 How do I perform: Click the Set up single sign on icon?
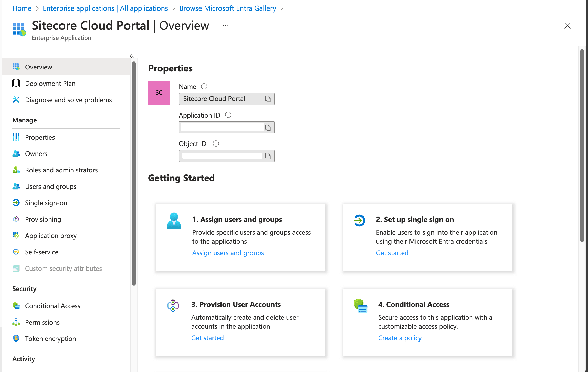[x=359, y=220]
